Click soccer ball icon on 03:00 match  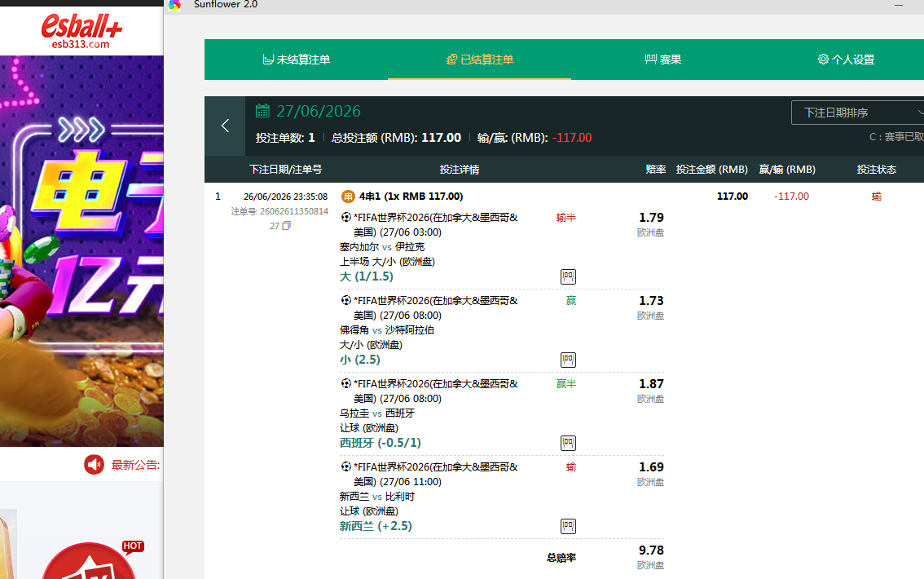coord(346,217)
